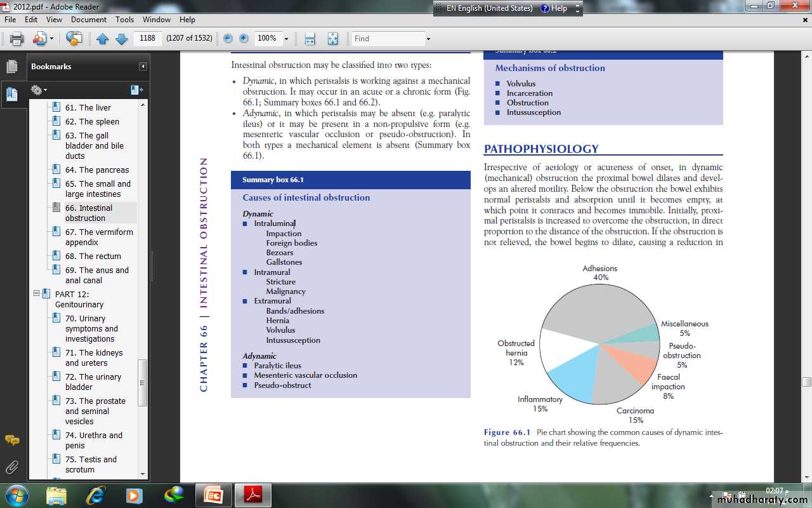Zoom in using the plus button
The height and width of the screenshot is (508, 812).
(244, 39)
